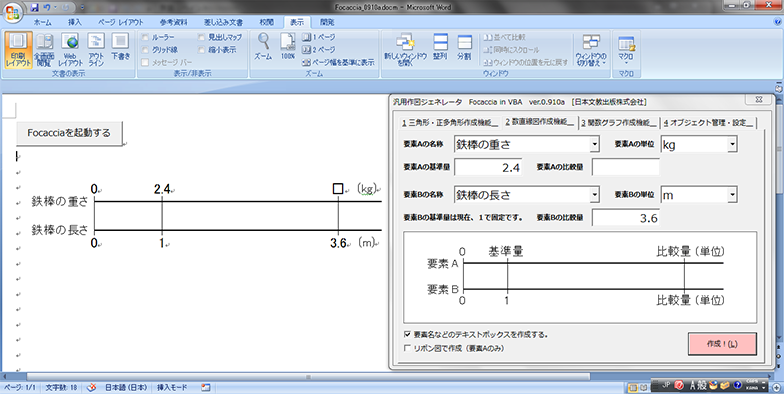This screenshot has height=394, width=784.
Task: Open the マクロ macros dropdown
Action: pyautogui.click(x=626, y=50)
